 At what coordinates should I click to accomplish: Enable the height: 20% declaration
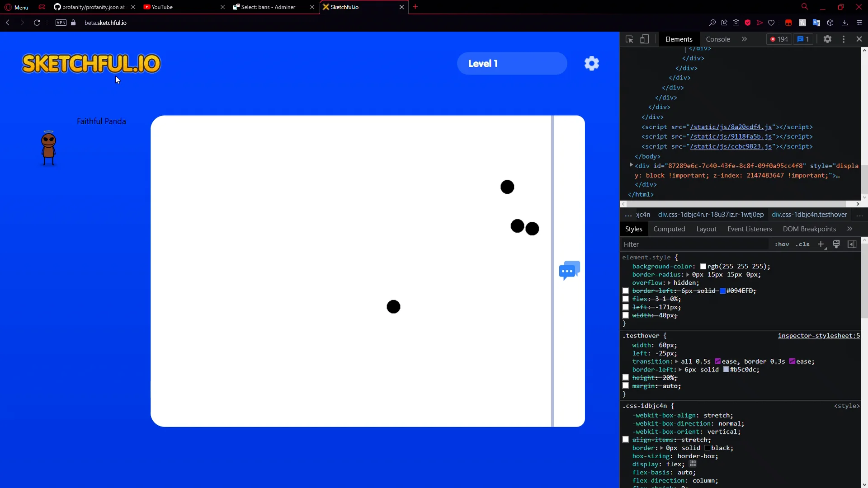[x=626, y=378]
